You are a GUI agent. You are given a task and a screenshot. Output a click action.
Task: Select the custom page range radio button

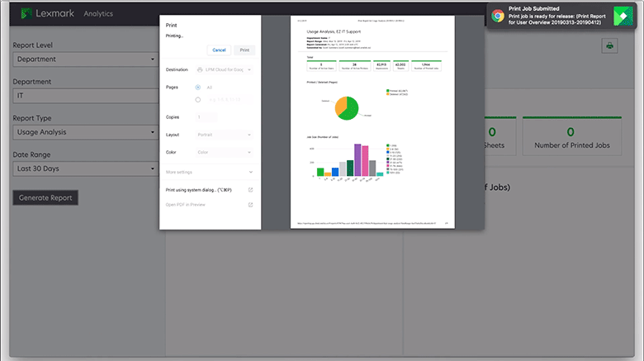[198, 100]
